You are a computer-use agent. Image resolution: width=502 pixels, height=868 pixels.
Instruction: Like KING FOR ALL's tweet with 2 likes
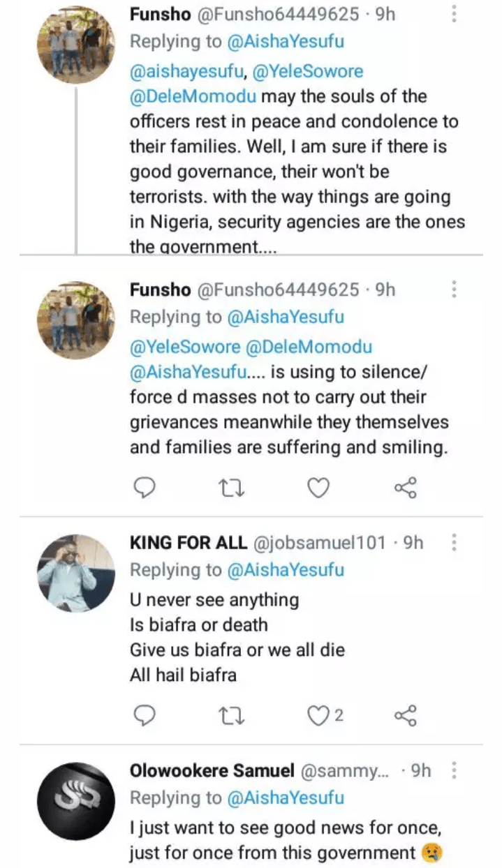[x=319, y=715]
